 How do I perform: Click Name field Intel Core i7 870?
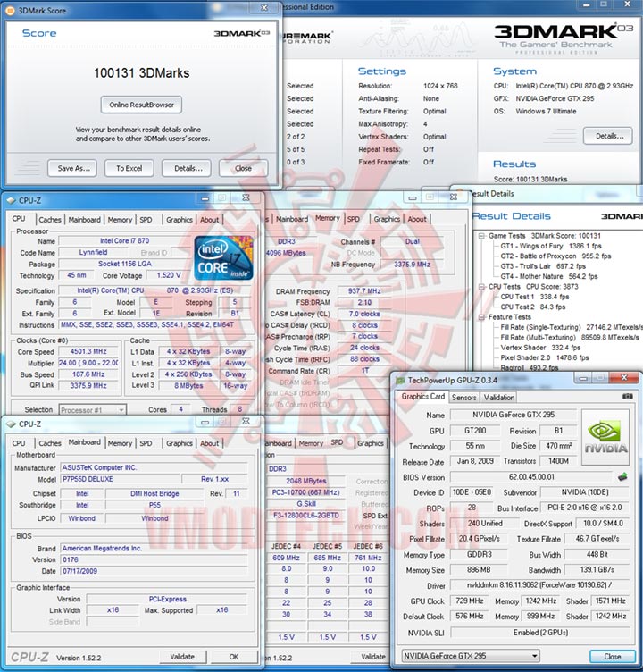click(125, 241)
